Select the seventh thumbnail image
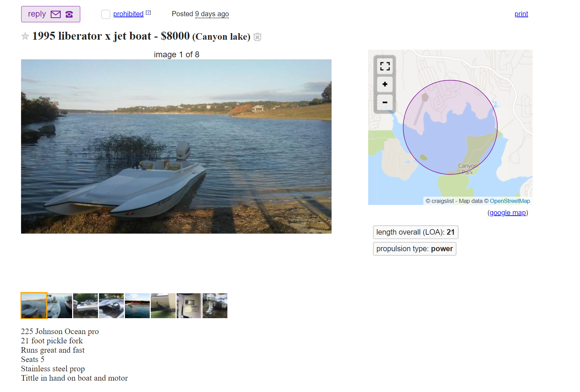Image resolution: width=580 pixels, height=392 pixels. (x=189, y=306)
